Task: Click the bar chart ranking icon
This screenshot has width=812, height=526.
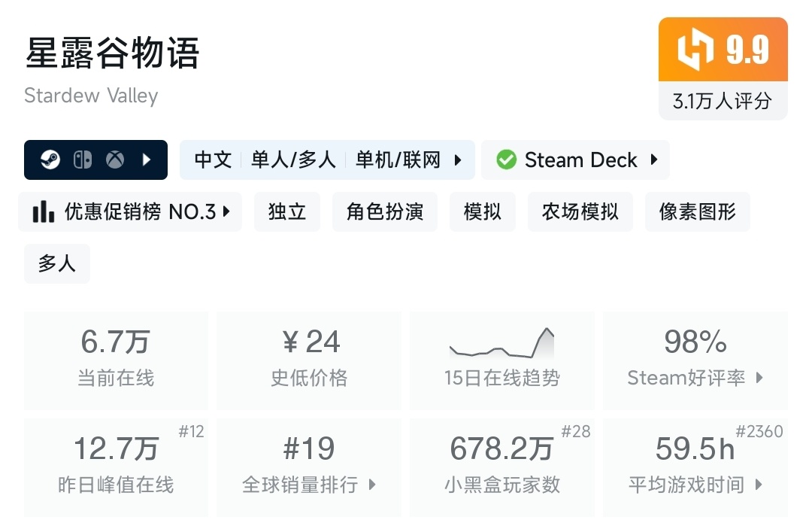Action: tap(44, 212)
